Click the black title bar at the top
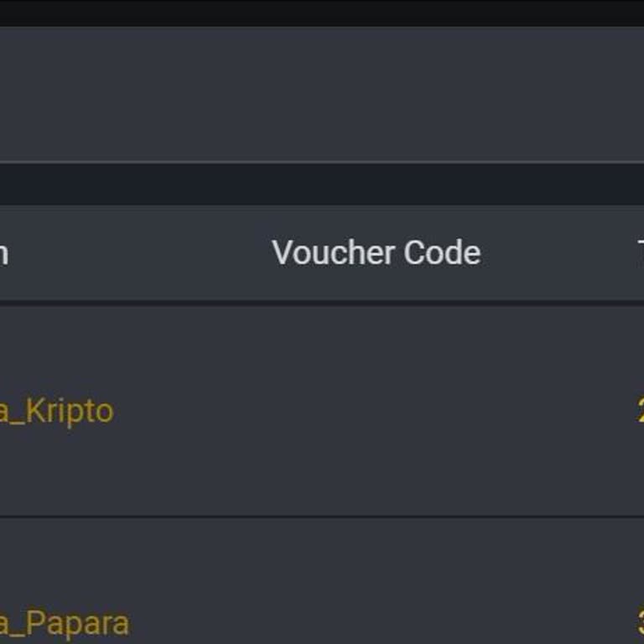The width and height of the screenshot is (644, 644). 322,12
